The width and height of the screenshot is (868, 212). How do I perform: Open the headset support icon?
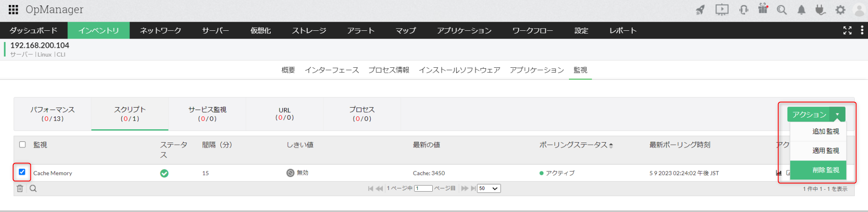click(x=743, y=10)
